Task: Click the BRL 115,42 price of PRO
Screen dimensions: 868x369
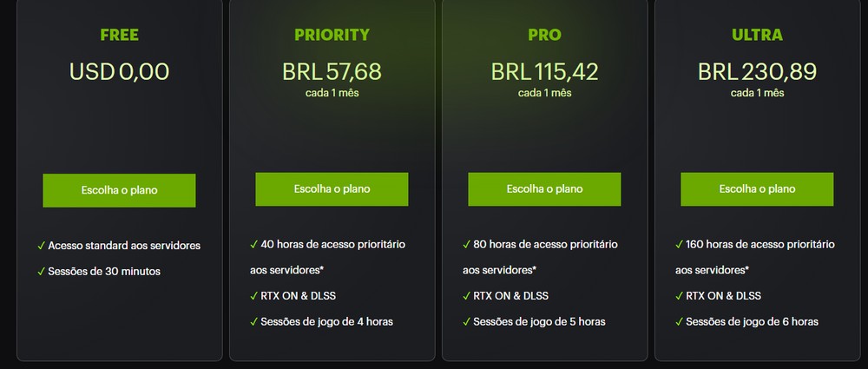Action: (x=544, y=72)
